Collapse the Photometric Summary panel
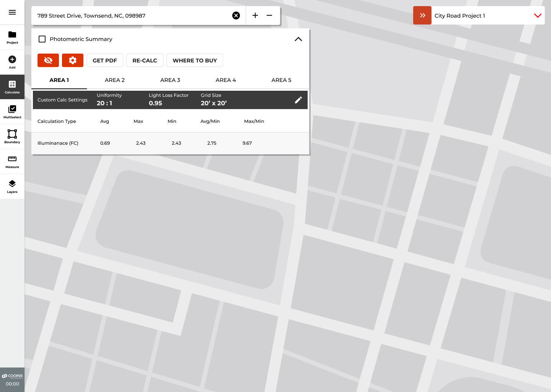Viewport: 551px width, 392px height. point(298,39)
